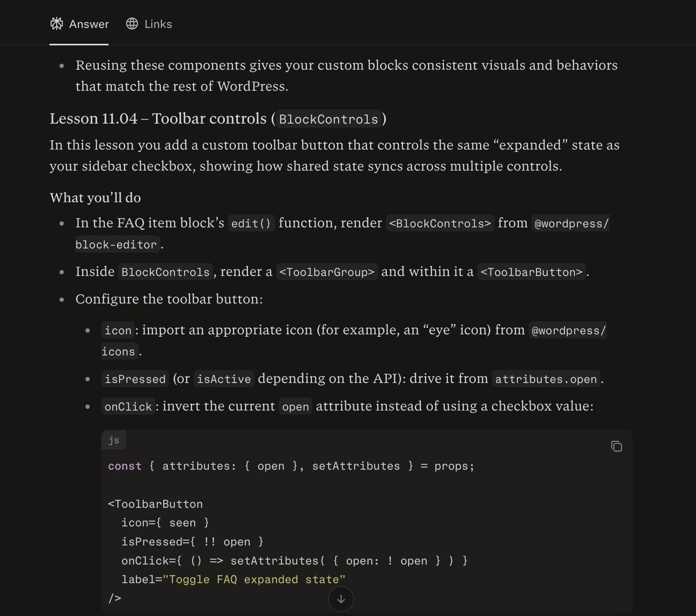Click the edit() inline code snippet
The width and height of the screenshot is (696, 616).
pyautogui.click(x=251, y=223)
